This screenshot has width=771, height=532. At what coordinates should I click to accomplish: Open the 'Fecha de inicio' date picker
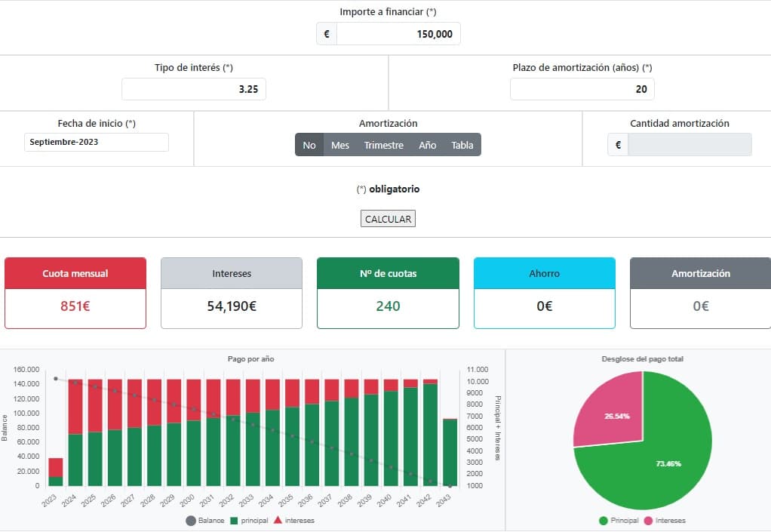click(x=96, y=142)
